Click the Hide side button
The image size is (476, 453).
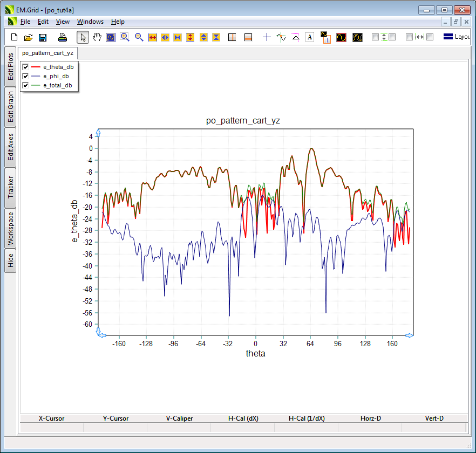coord(10,261)
